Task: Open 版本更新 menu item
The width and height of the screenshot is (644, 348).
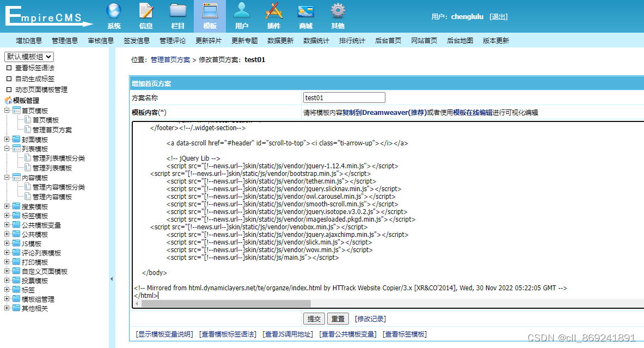Action: click(496, 41)
